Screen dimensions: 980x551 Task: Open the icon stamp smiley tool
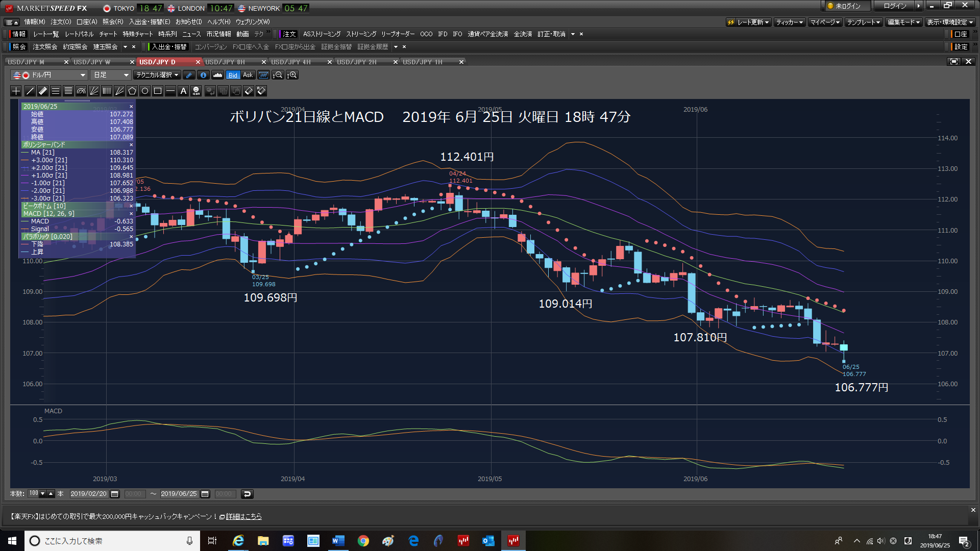tap(196, 91)
